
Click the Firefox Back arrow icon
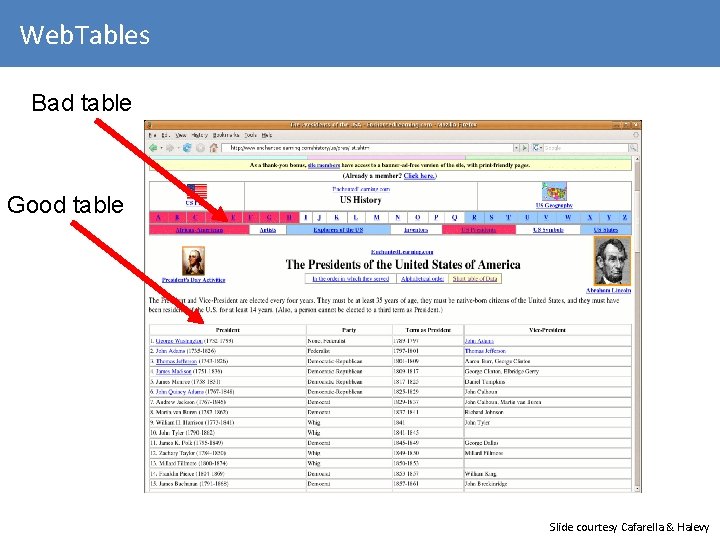pyautogui.click(x=153, y=148)
